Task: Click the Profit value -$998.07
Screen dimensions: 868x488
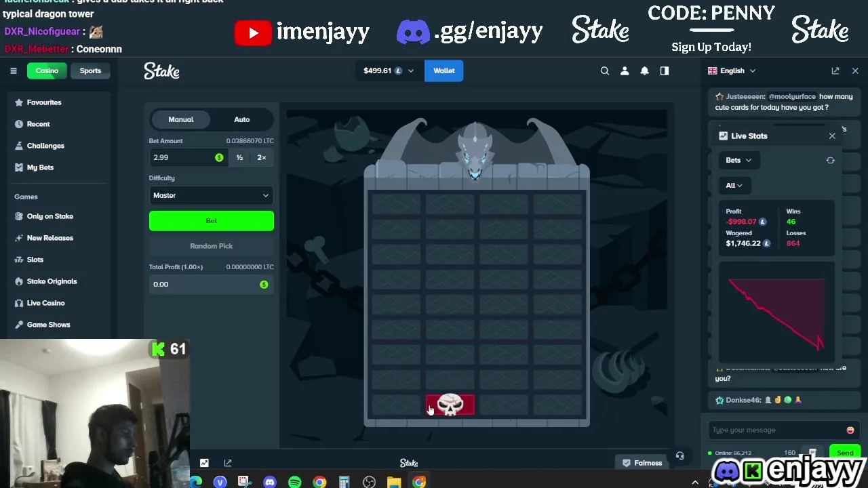Action: (x=741, y=222)
